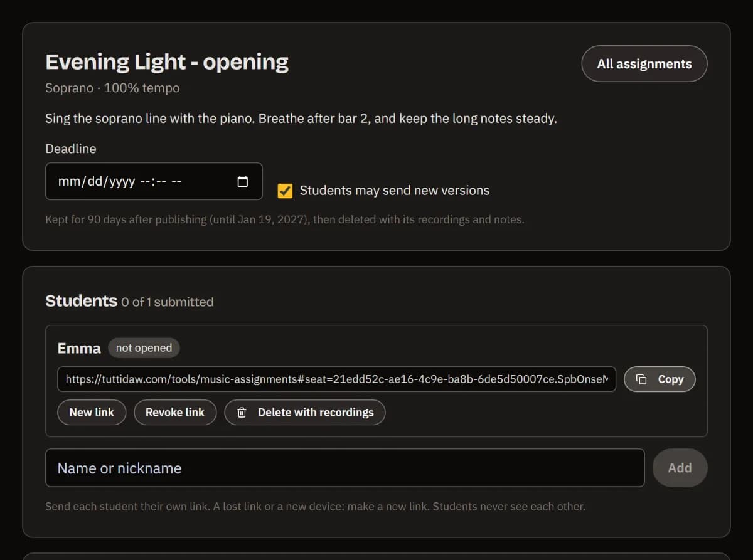Image resolution: width=753 pixels, height=560 pixels.
Task: Click the 'Evening Light - opening' title
Action: tap(167, 62)
